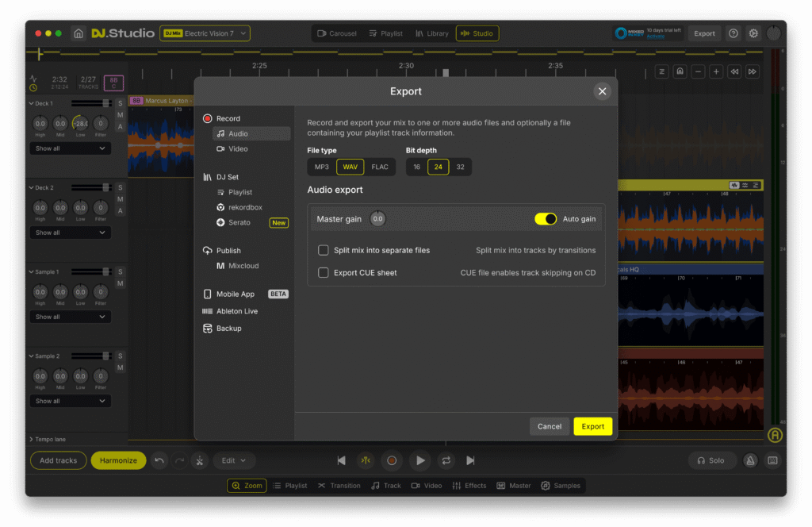Screen dimensions: 812x527
Task: Click the Automix round A icon
Action: pos(776,435)
